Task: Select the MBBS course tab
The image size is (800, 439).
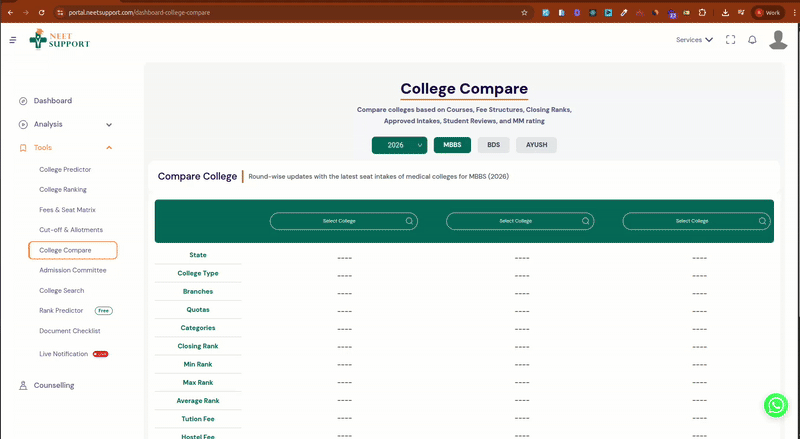Action: (x=452, y=145)
